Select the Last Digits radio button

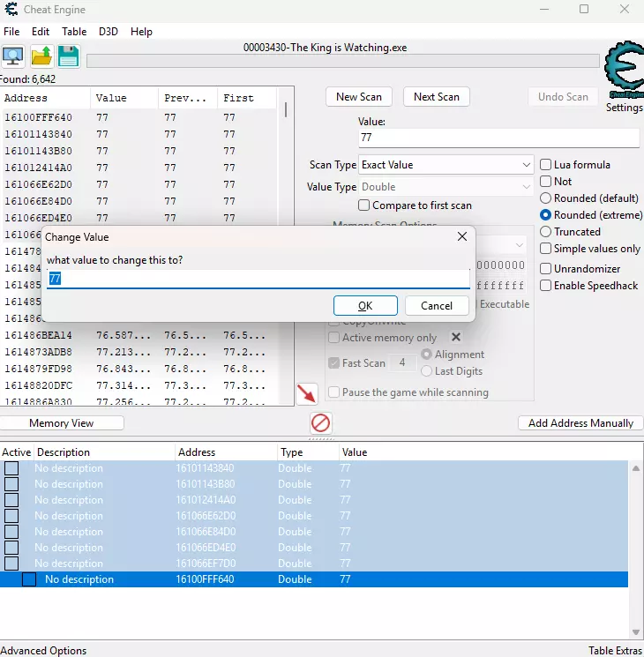tap(426, 370)
